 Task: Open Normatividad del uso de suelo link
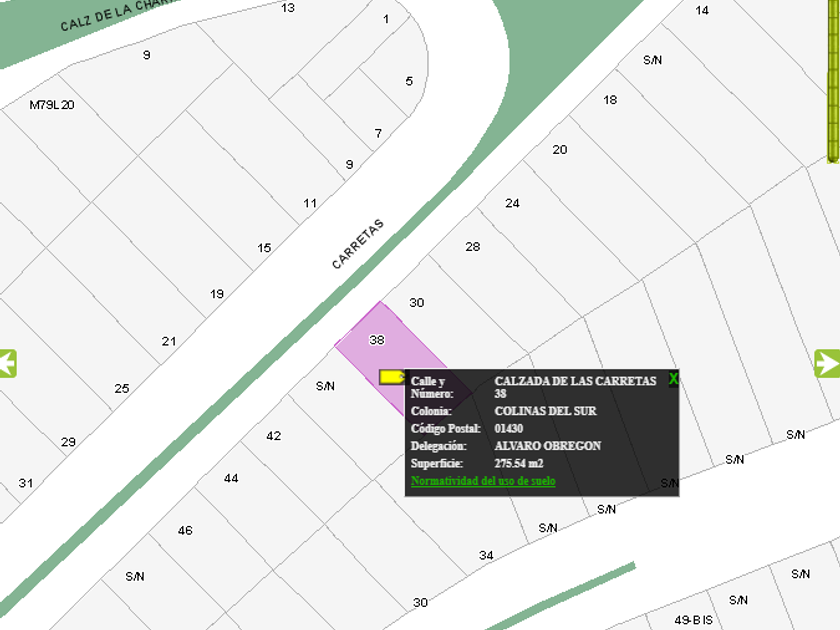pyautogui.click(x=483, y=481)
